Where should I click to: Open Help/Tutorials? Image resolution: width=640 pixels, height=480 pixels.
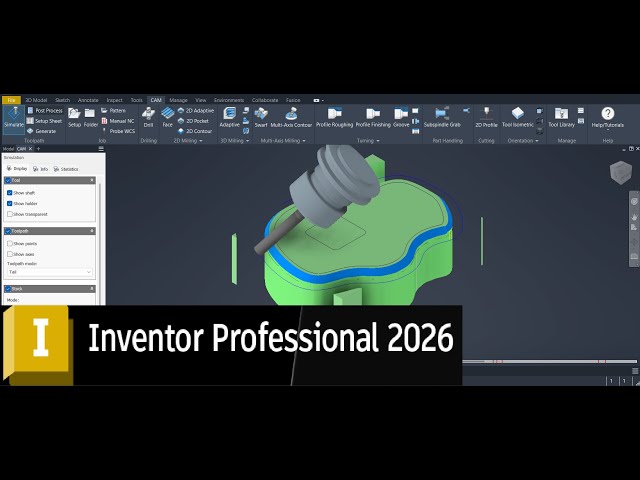click(607, 118)
